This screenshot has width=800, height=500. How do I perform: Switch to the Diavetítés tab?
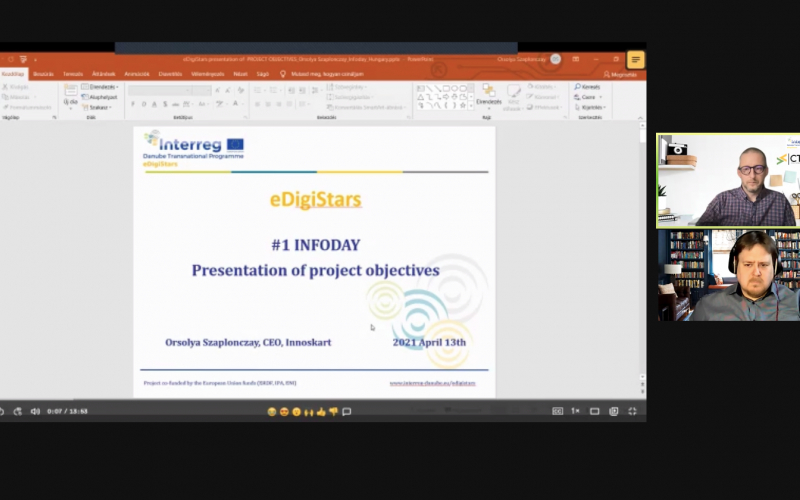coord(170,74)
